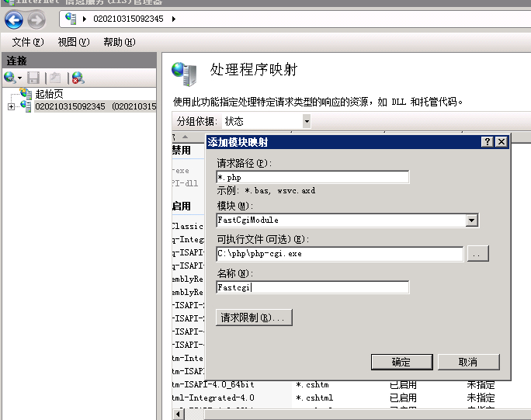Click the *.cshtm path cell
This screenshot has width=531, height=420.
(x=312, y=385)
